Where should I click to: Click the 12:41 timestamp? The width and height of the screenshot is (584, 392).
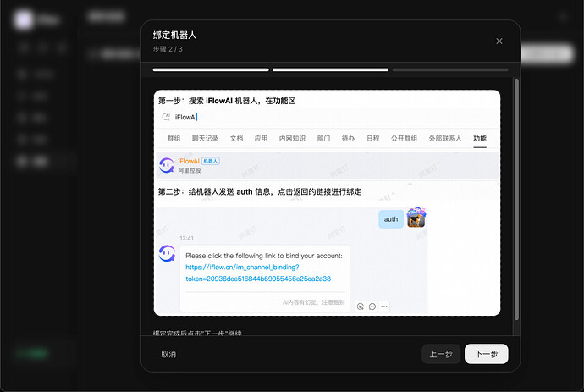point(186,239)
